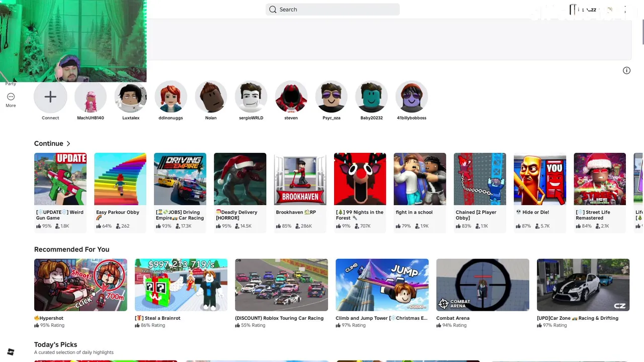The height and width of the screenshot is (362, 644).
Task: Click Combat Arena title link
Action: (x=453, y=318)
